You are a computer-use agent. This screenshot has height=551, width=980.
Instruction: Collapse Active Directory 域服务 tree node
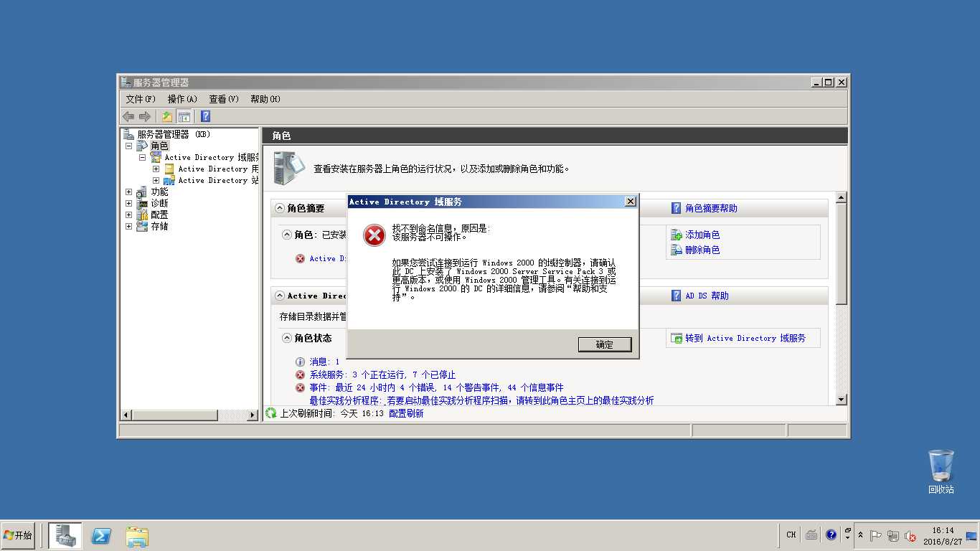click(x=142, y=157)
